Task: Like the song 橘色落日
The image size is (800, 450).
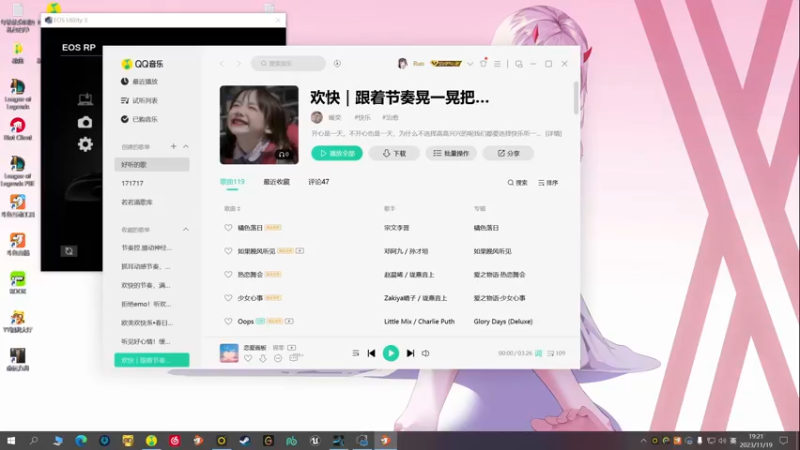Action: coord(228,228)
